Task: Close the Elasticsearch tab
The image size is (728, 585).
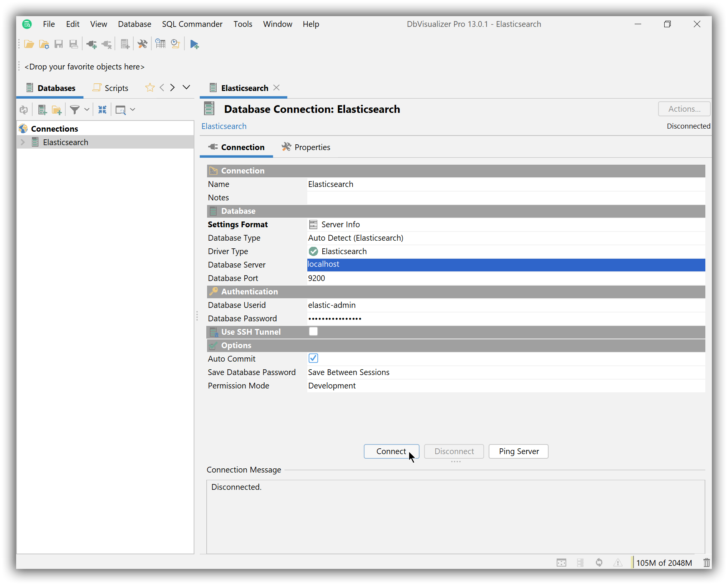Action: 276,88
